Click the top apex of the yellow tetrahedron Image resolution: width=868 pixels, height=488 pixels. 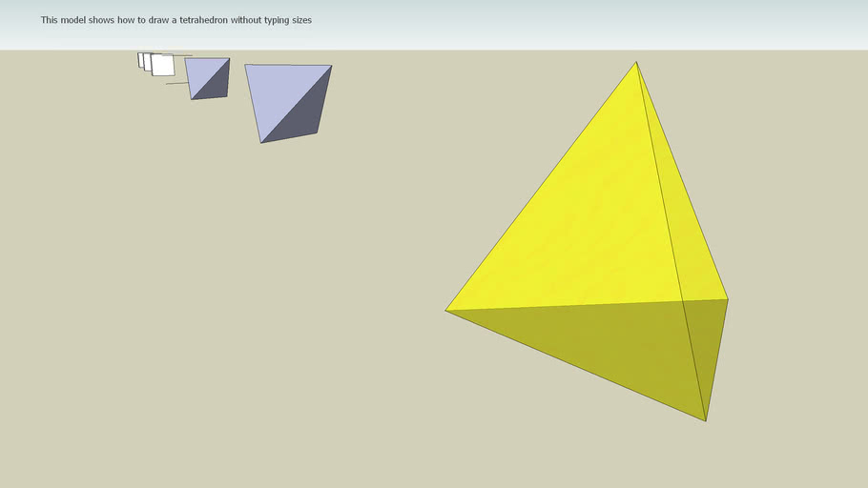click(636, 62)
